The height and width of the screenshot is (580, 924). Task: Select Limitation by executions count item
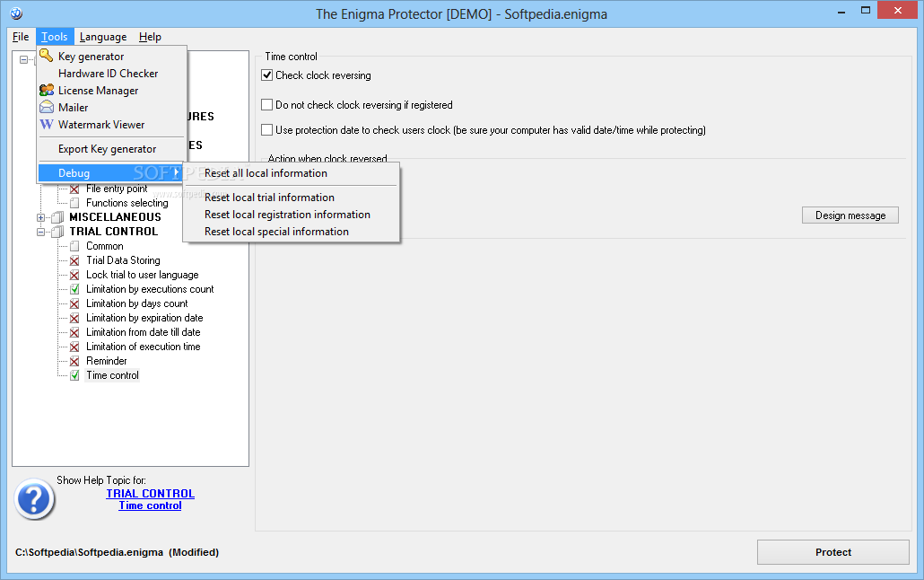[x=151, y=289]
